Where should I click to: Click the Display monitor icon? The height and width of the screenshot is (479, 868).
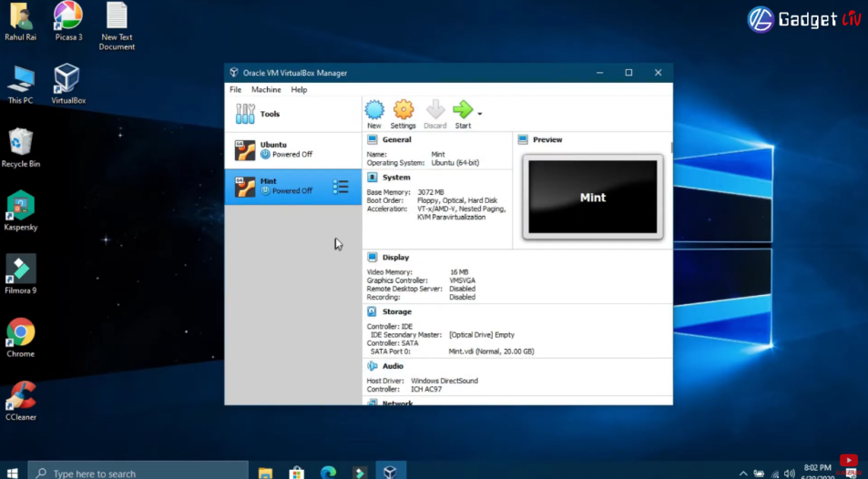coord(372,258)
